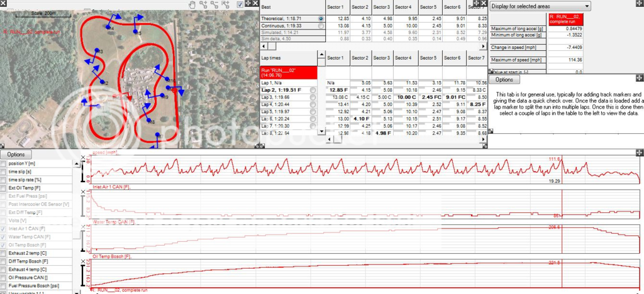Click the remove track marker icon
Image resolution: width=644 pixels, height=294 pixels.
pyautogui.click(x=215, y=4)
